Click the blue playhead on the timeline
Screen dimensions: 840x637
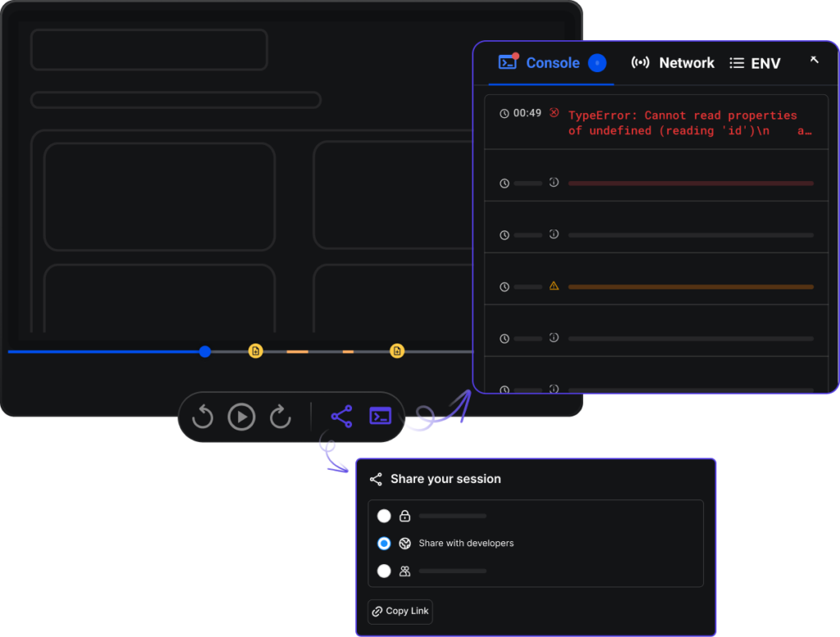(204, 351)
